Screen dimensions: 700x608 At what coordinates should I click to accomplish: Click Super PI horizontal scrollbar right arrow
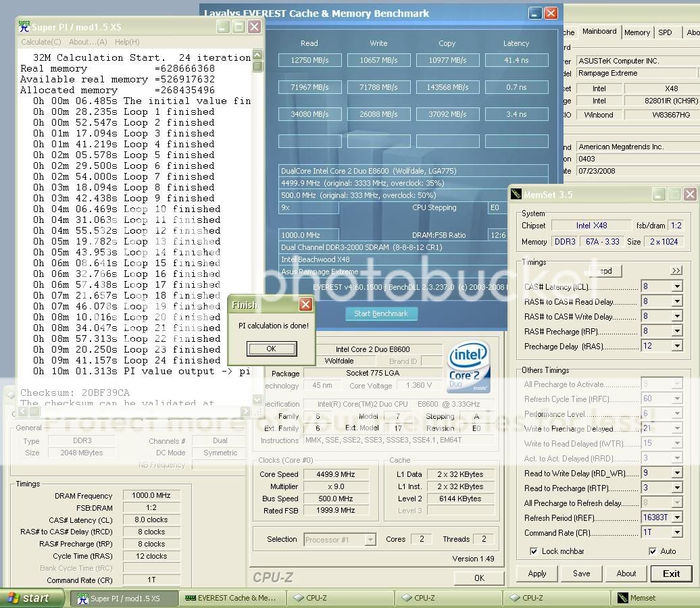point(245,411)
